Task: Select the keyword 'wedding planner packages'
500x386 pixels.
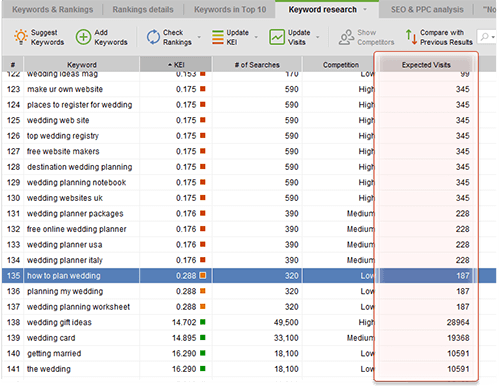Action: pyautogui.click(x=75, y=214)
